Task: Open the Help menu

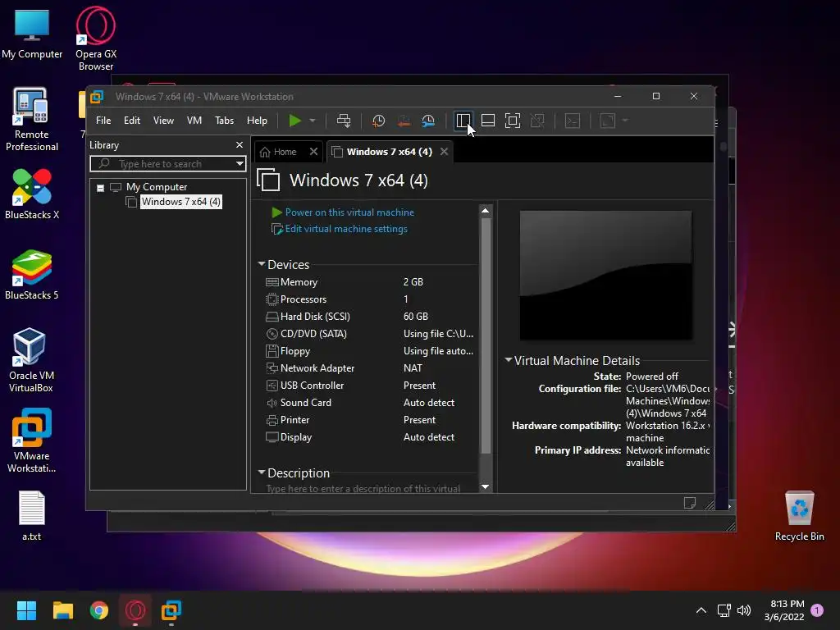Action: tap(257, 121)
